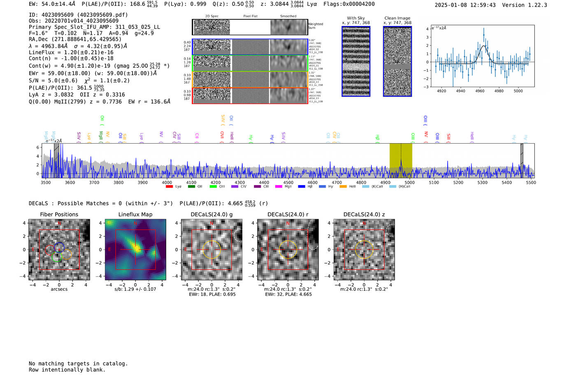The image size is (576, 392).
Task: Click the Pixel Flat column header
Action: point(250,16)
